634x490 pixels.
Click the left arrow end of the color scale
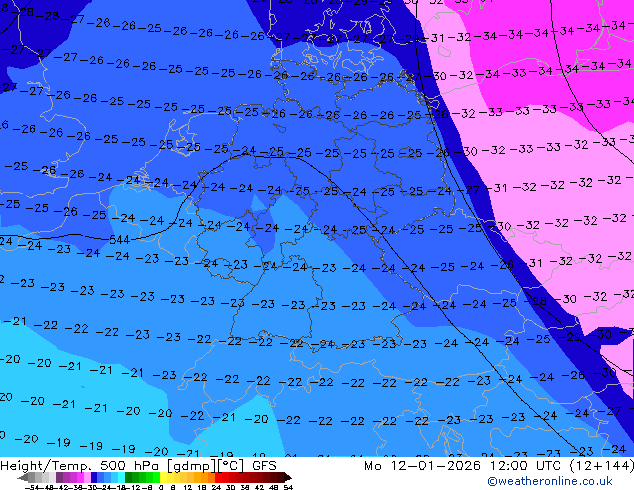(x=23, y=478)
